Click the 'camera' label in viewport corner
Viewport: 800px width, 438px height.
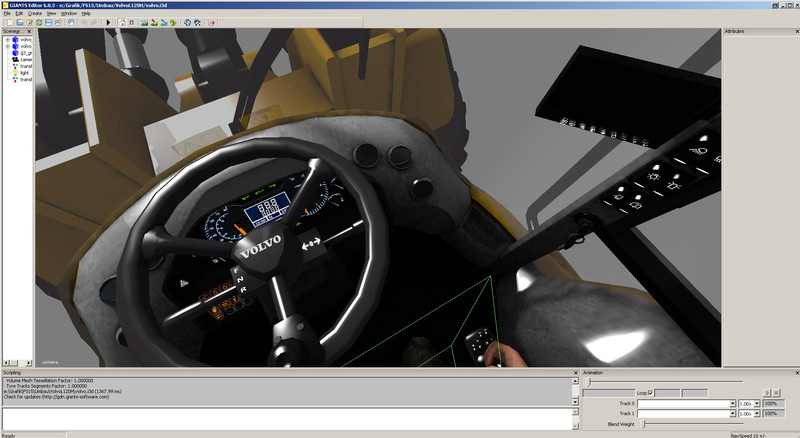pyautogui.click(x=50, y=362)
